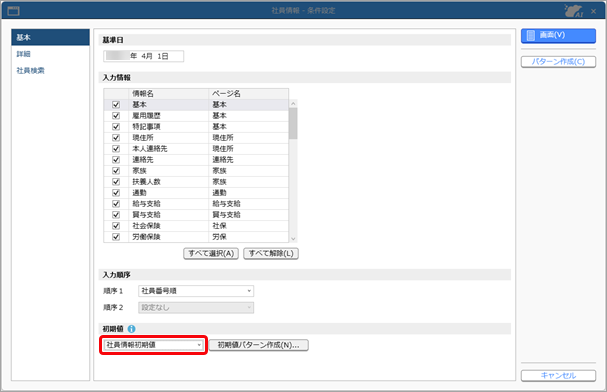607x392 pixels.
Task: Toggle the 通勤 checkbox
Action: click(x=116, y=193)
